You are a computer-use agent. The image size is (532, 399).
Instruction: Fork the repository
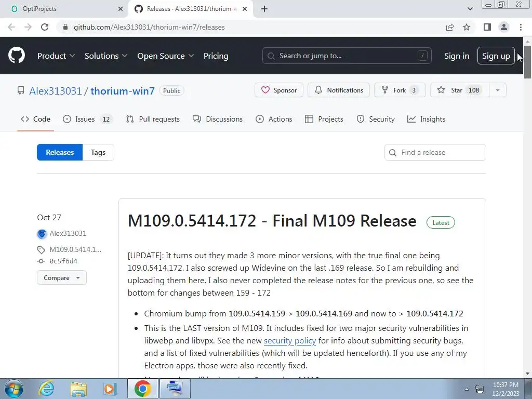coord(400,90)
